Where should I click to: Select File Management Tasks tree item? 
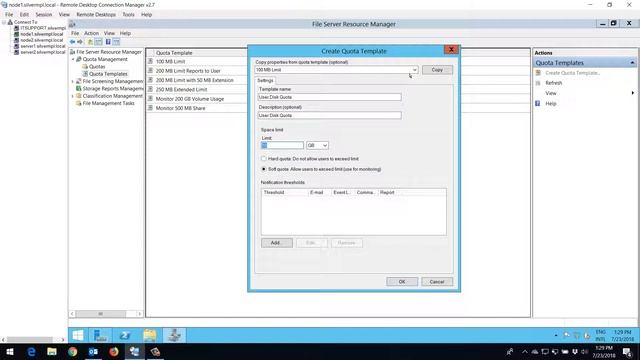[108, 103]
